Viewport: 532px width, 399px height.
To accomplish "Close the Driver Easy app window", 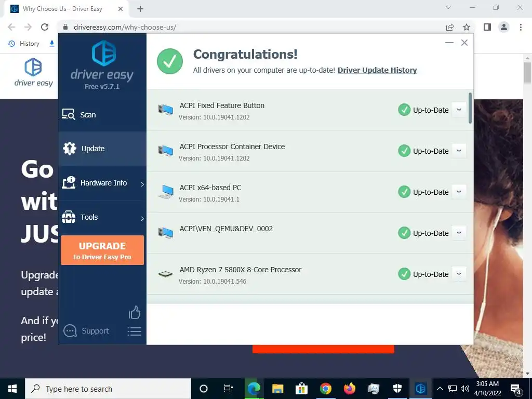I will 464,43.
